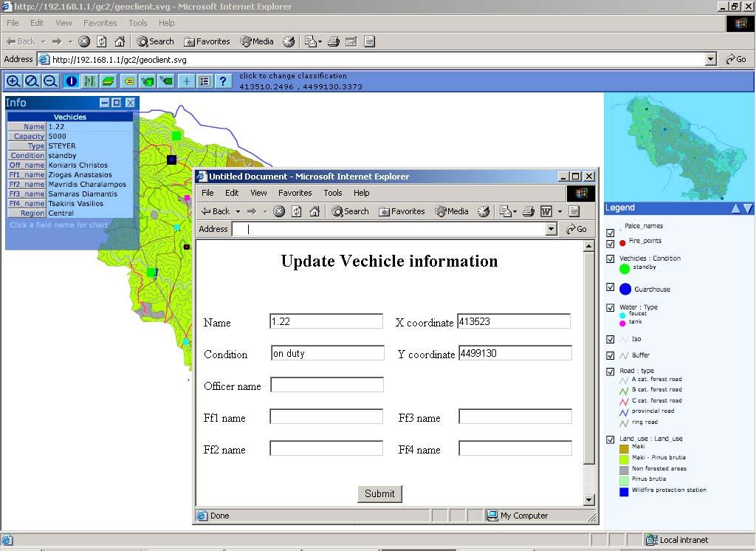The image size is (756, 551).
Task: Click Search button in geoclient browser toolbar
Action: 155,41
